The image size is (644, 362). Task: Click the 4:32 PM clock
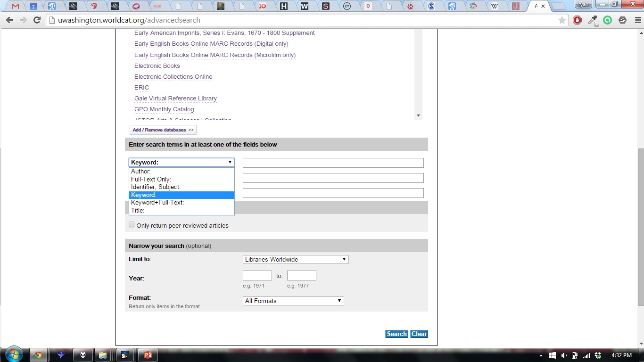[621, 355]
